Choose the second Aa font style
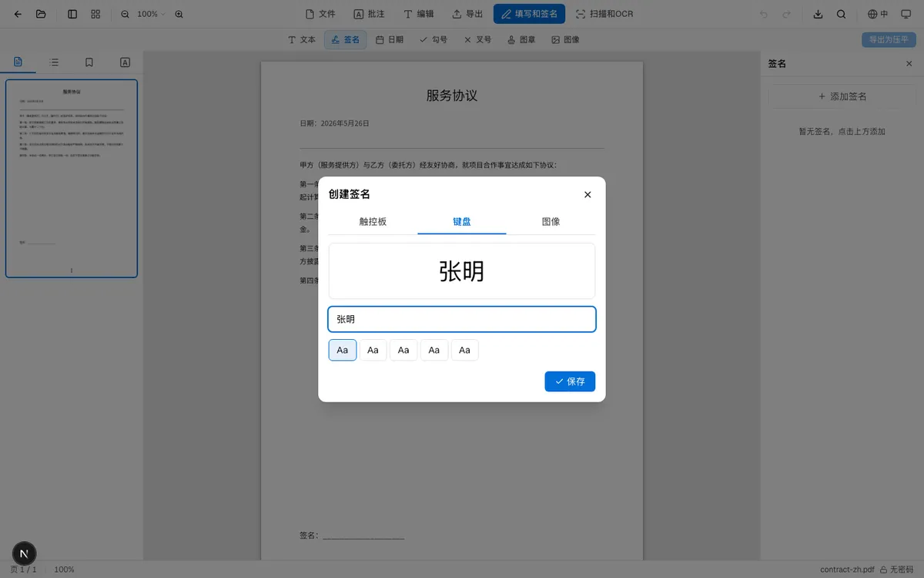The width and height of the screenshot is (924, 578). click(373, 350)
